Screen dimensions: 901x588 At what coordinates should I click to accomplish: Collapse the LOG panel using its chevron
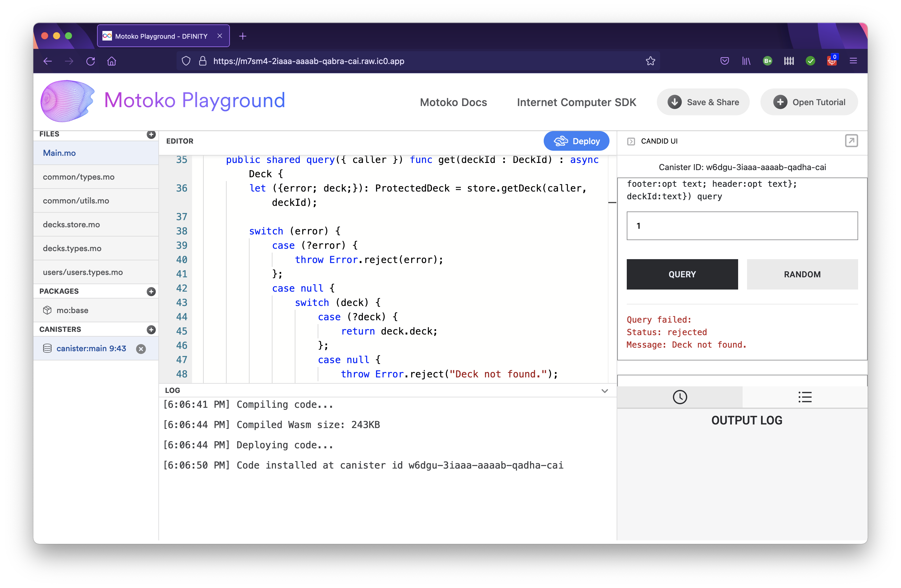604,390
